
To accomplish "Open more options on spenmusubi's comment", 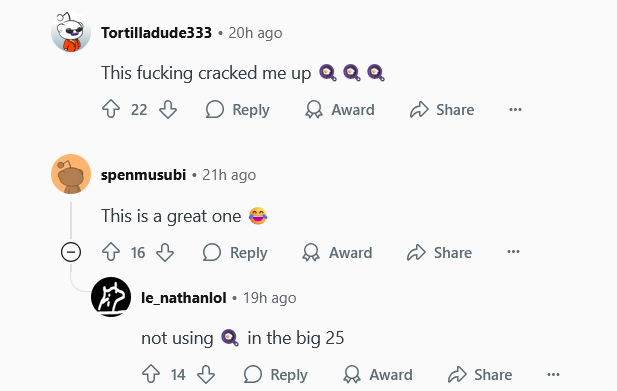I will click(x=513, y=252).
